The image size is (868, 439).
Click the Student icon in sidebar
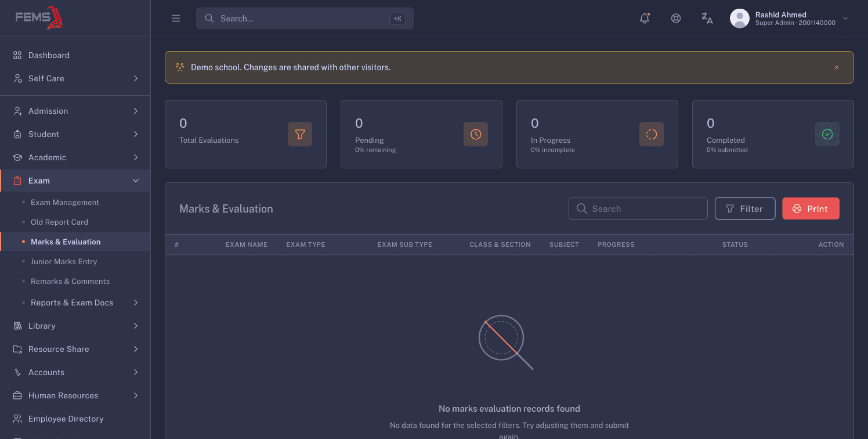coord(17,134)
